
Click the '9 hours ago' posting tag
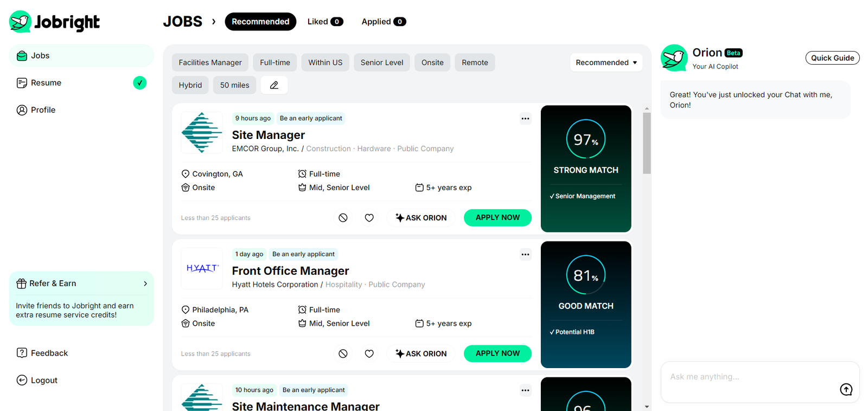click(x=253, y=118)
